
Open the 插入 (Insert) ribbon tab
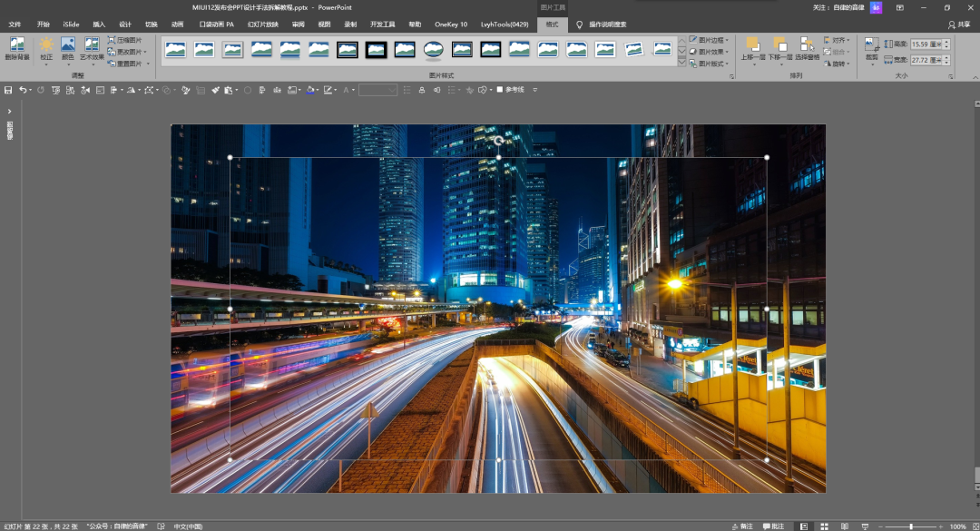[x=99, y=25]
